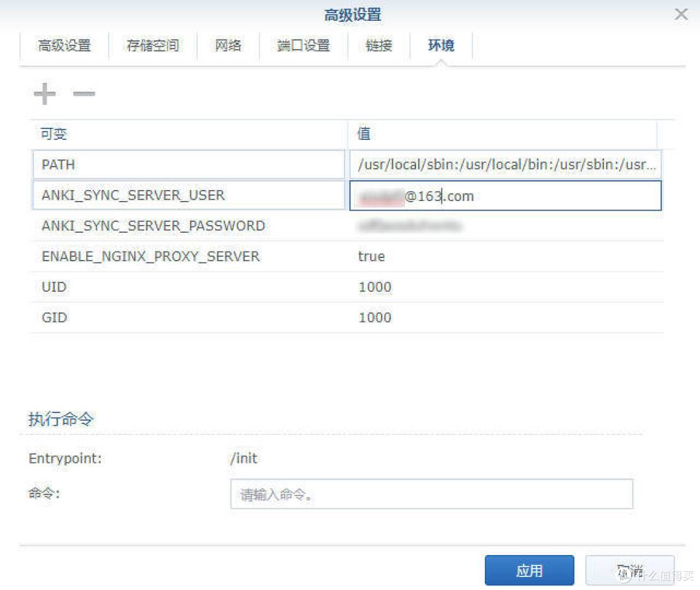
Task: Close the 高级设置 dialog with the X icon
Action: (681, 14)
